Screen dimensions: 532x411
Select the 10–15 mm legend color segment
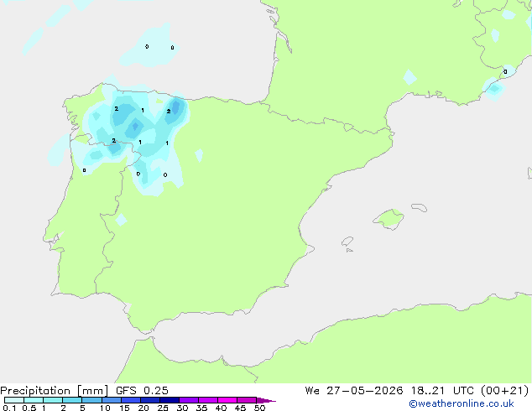[111, 400]
